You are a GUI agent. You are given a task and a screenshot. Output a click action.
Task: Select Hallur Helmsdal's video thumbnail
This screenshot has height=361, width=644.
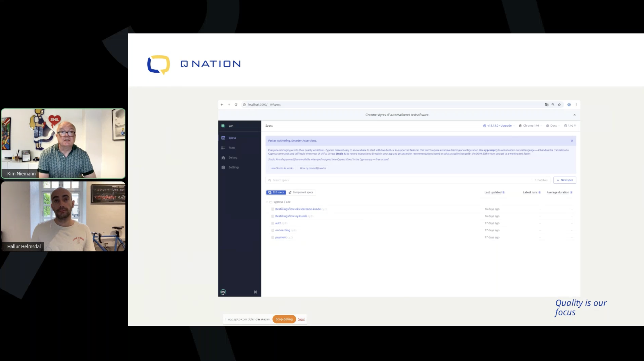(63, 216)
